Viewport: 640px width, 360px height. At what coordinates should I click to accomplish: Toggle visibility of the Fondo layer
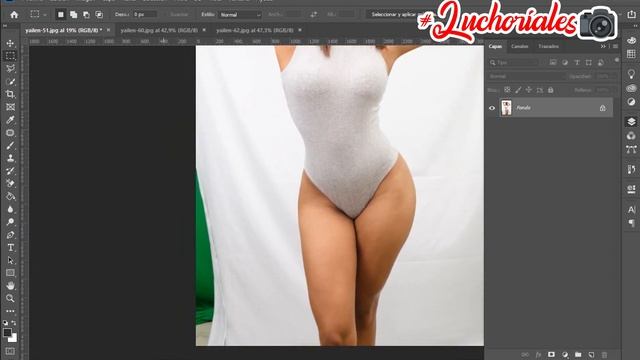click(492, 108)
